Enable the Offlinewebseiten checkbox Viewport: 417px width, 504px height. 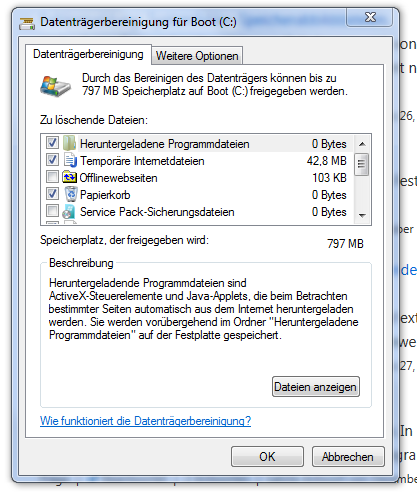coord(52,176)
